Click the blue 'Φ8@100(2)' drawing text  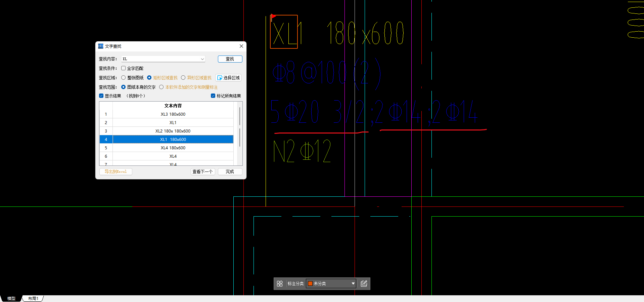[x=326, y=74]
